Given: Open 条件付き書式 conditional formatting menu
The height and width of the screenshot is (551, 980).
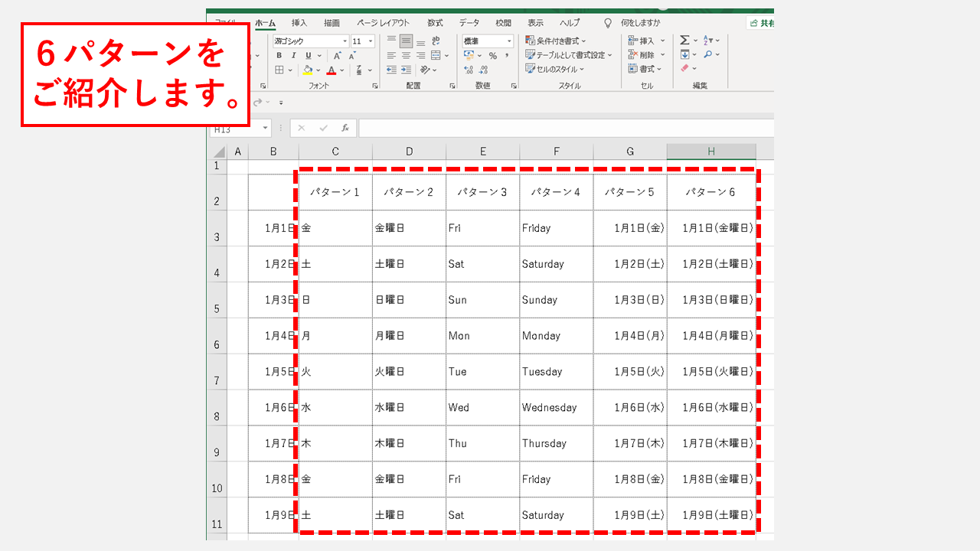Looking at the screenshot, I should (556, 41).
